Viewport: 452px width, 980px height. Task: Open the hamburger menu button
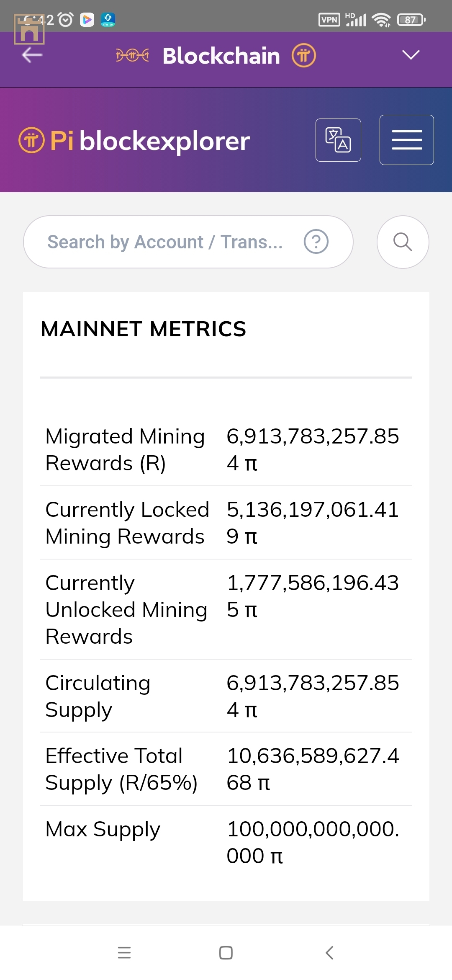pos(406,140)
